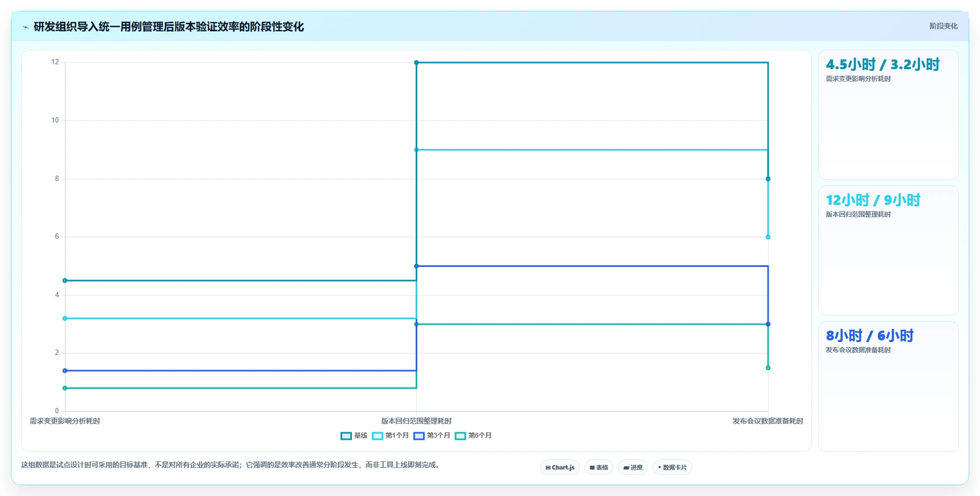Image resolution: width=980 pixels, height=496 pixels.
Task: Click 第3个月 data point at value 5
Action: (416, 266)
